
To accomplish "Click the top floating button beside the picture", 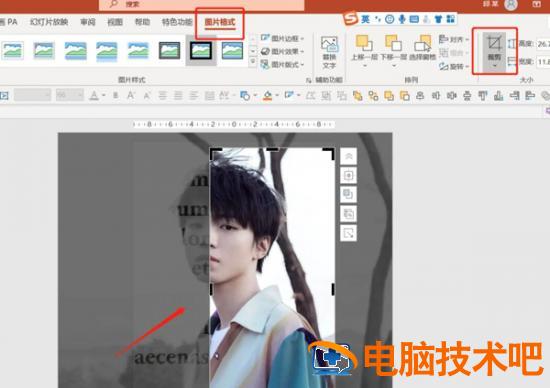I will tap(349, 156).
